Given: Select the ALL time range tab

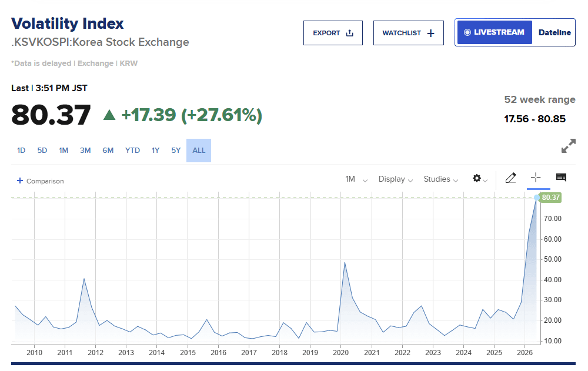Looking at the screenshot, I should (199, 151).
